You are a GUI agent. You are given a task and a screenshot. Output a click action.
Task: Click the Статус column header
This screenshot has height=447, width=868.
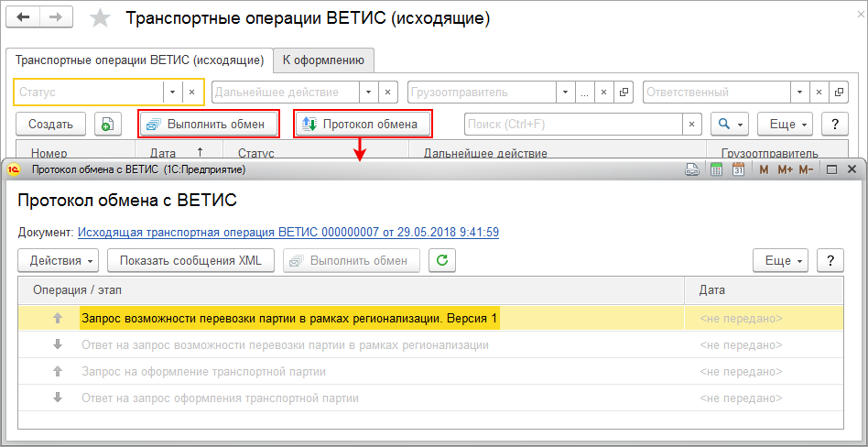tap(316, 152)
